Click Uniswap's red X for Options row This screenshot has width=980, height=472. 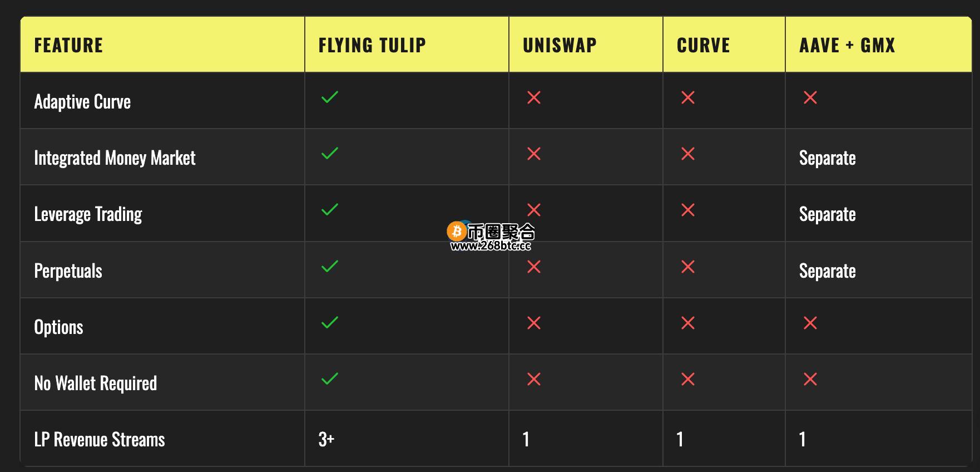[x=534, y=323]
